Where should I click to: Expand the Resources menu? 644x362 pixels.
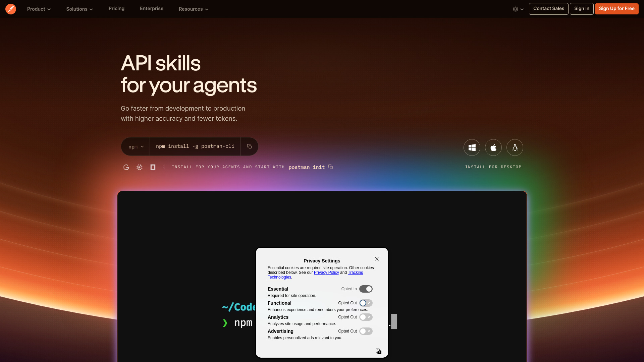point(194,9)
